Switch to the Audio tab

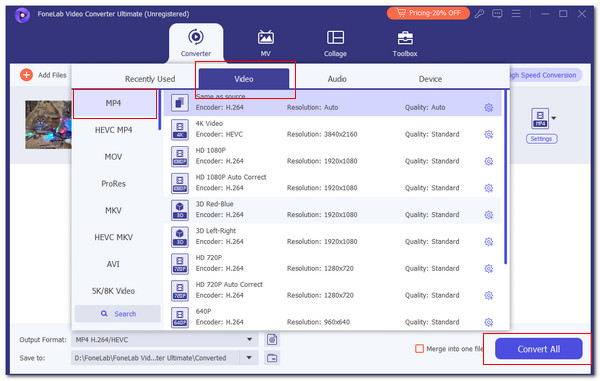pyautogui.click(x=337, y=79)
